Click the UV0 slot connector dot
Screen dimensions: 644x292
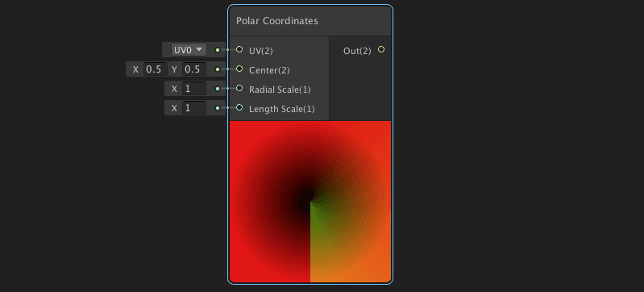(x=218, y=50)
